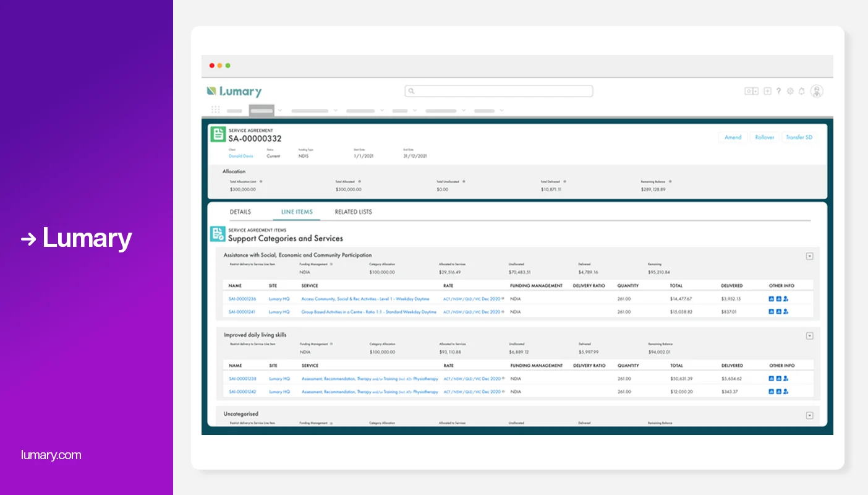Expand the Improved daily living skills dropdown
The height and width of the screenshot is (495, 868).
809,336
